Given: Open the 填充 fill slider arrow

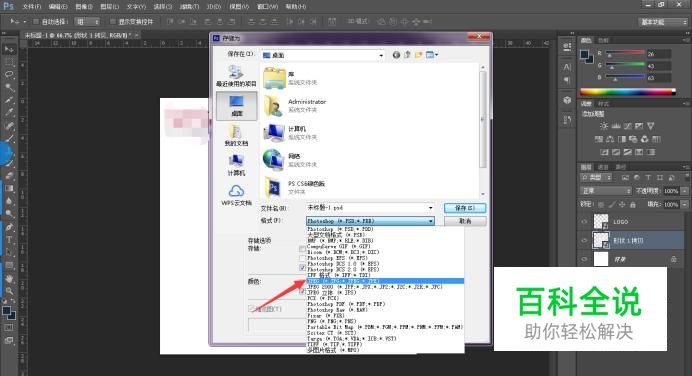Looking at the screenshot, I should click(684, 204).
